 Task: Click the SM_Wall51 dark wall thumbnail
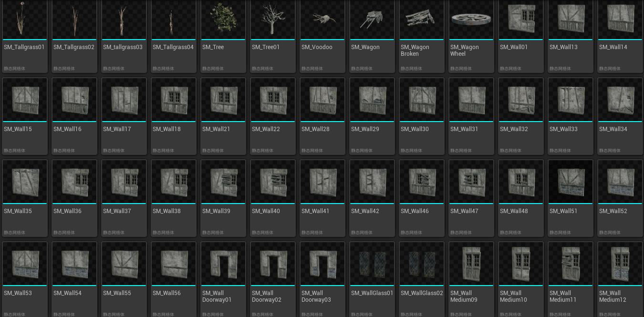[571, 182]
